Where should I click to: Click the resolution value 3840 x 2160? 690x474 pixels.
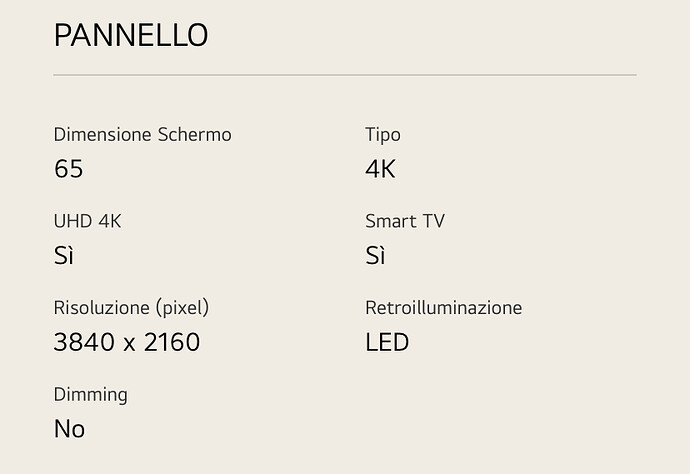click(127, 342)
